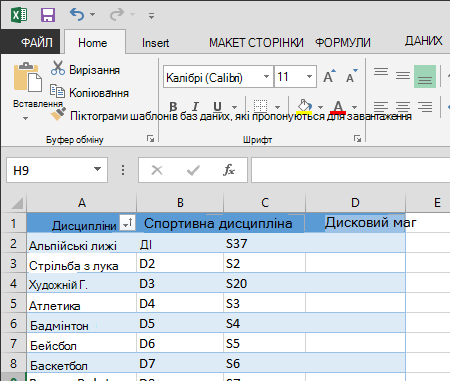The height and width of the screenshot is (381, 450).
Task: Open font color dropdown arrow
Action: pos(354,107)
